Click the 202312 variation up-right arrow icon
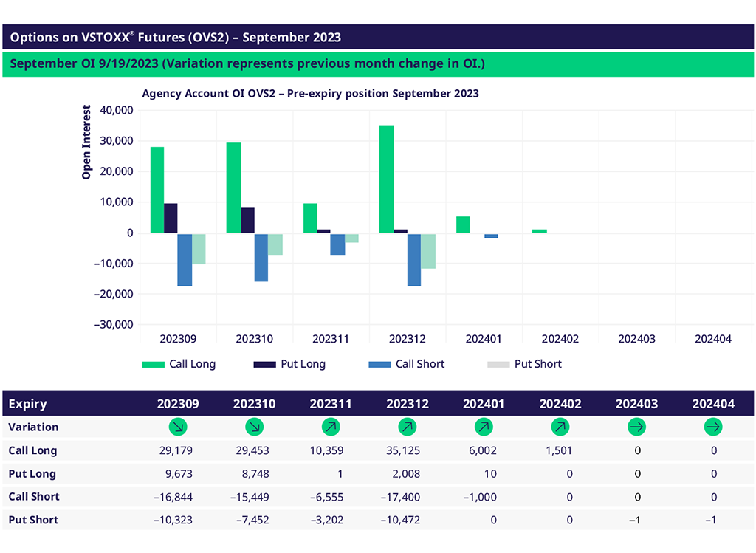The width and height of the screenshot is (756, 553). coord(408,427)
